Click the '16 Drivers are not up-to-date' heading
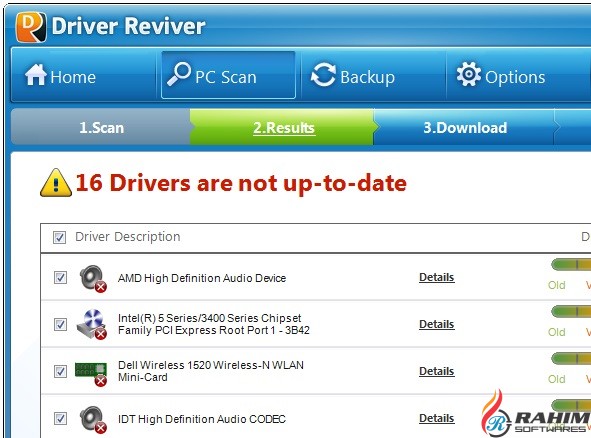Screen dimensions: 591x438 [241, 183]
